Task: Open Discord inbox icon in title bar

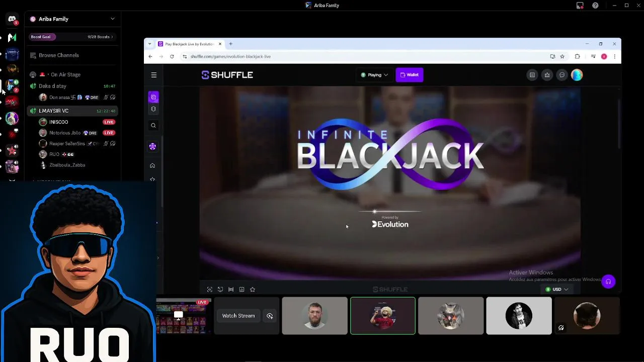Action: pos(580,5)
